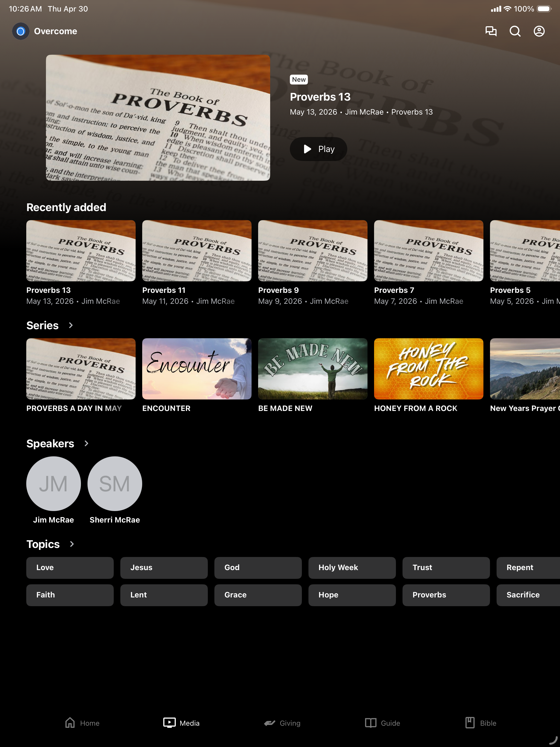Image resolution: width=560 pixels, height=747 pixels.
Task: Expand the Speakers section chevron
Action: pyautogui.click(x=86, y=443)
